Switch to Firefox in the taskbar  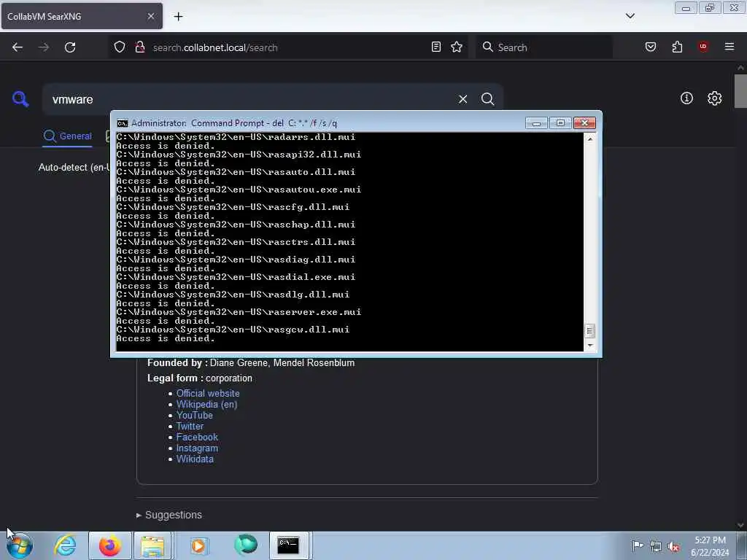click(110, 545)
